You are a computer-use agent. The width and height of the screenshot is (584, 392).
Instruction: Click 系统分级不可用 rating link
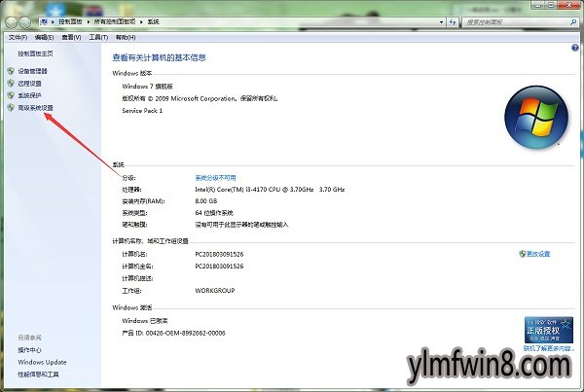(x=216, y=178)
